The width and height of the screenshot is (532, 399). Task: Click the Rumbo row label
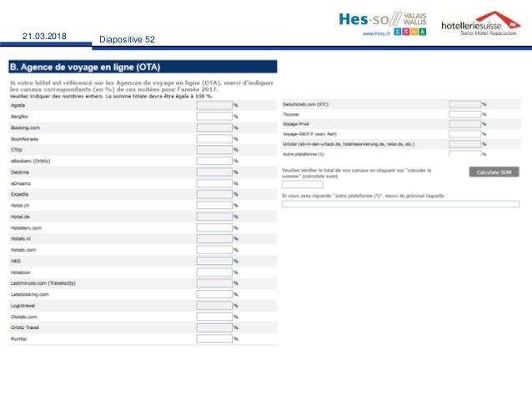(x=18, y=339)
